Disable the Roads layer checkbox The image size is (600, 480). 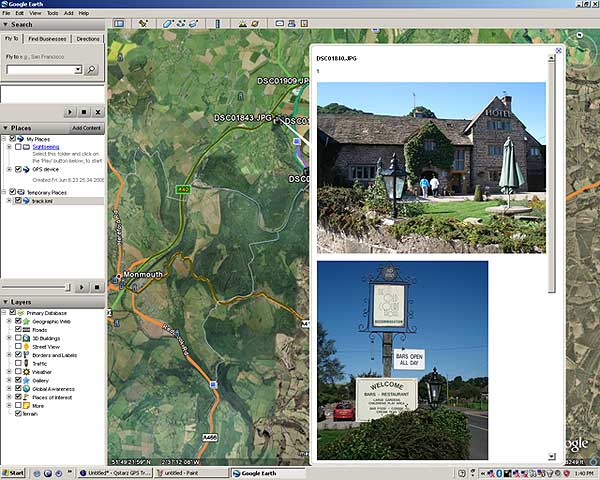coord(18,330)
